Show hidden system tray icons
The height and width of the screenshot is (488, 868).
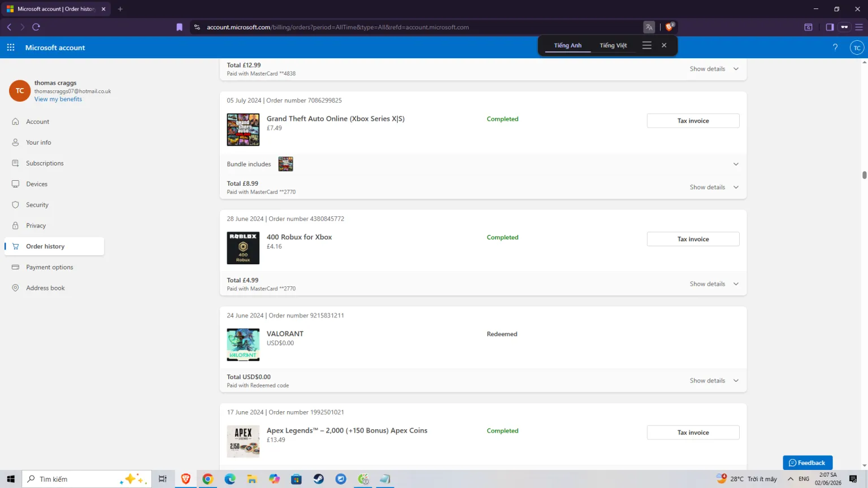click(791, 479)
